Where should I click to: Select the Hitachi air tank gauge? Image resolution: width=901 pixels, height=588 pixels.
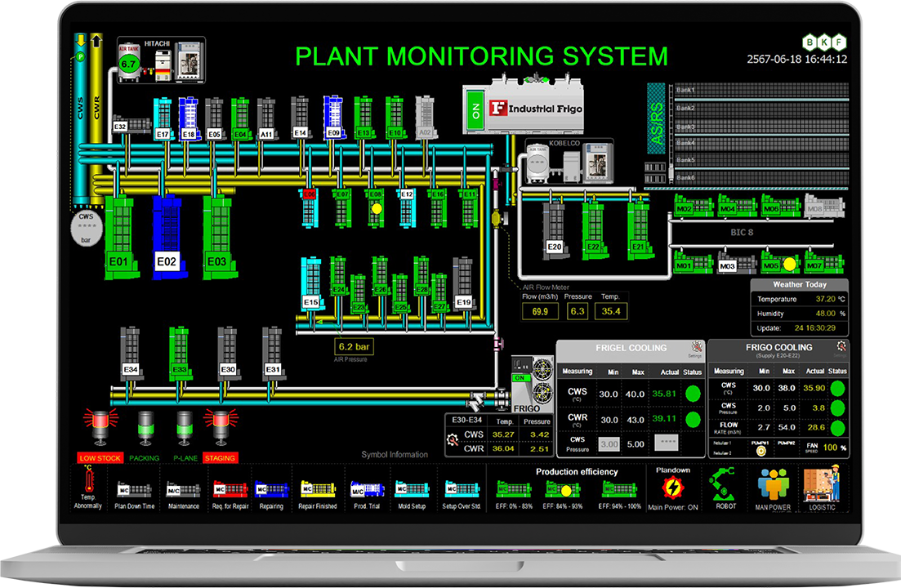click(129, 63)
